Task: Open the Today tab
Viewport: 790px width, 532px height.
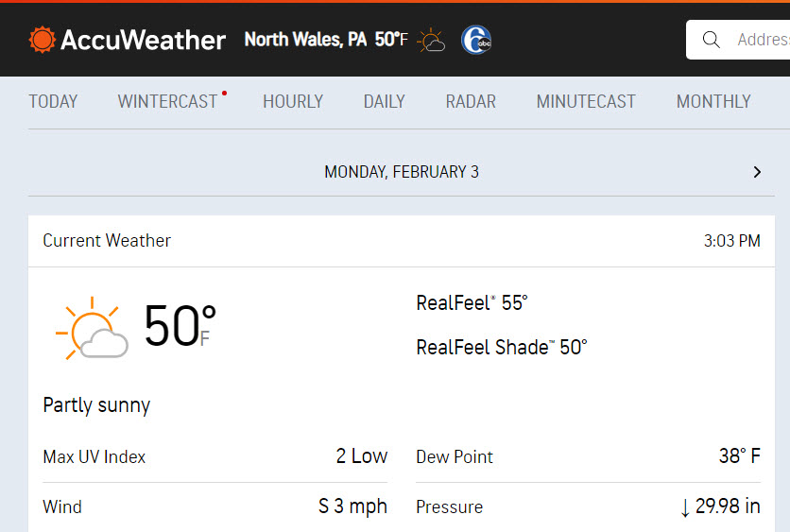Action: pos(53,102)
